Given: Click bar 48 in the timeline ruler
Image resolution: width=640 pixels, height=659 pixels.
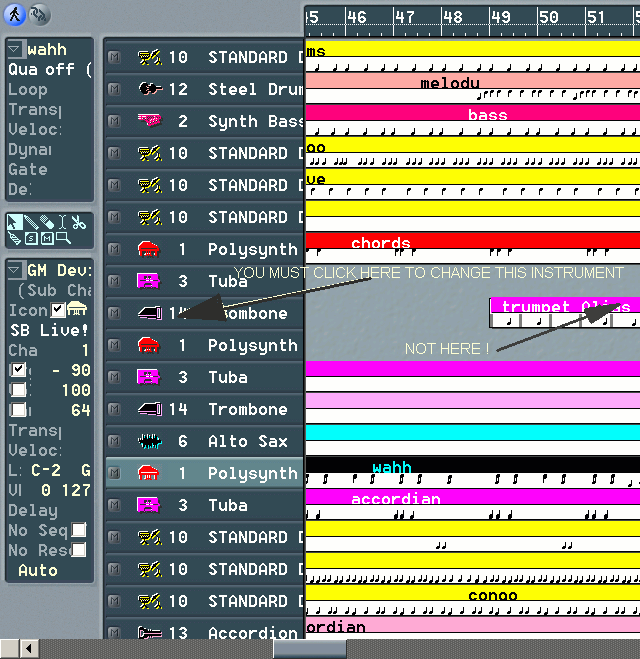Looking at the screenshot, I should (453, 17).
